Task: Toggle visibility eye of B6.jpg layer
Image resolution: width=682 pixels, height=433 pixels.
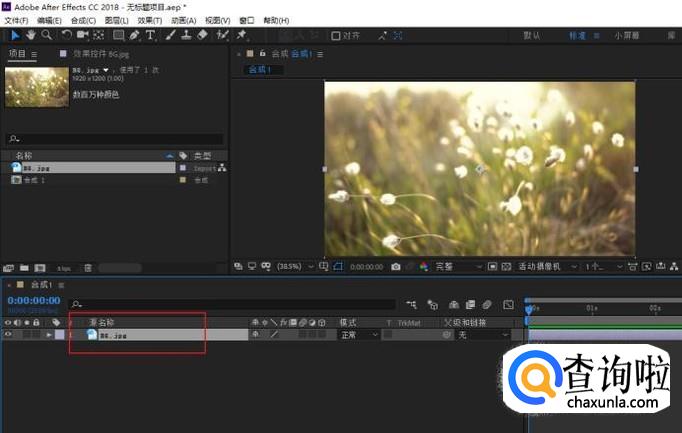Action: 9,335
